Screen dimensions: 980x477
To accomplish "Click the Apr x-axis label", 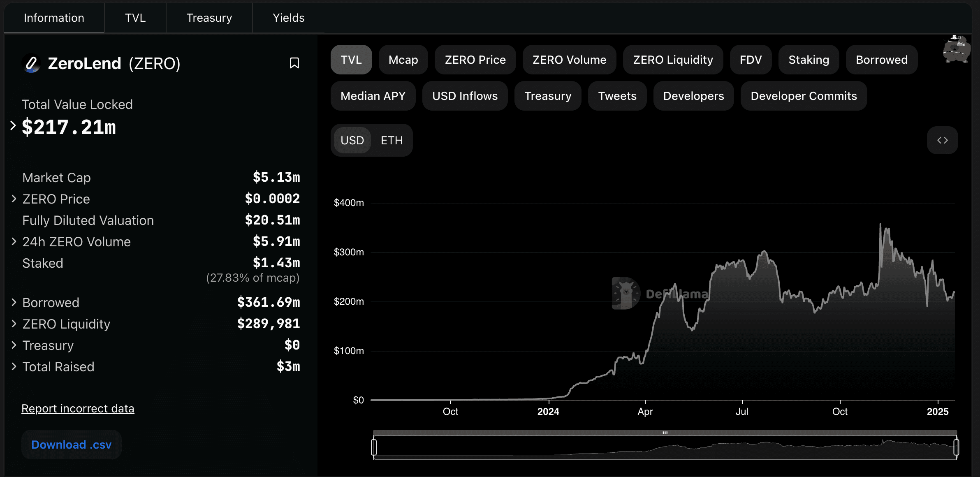I will click(x=645, y=412).
